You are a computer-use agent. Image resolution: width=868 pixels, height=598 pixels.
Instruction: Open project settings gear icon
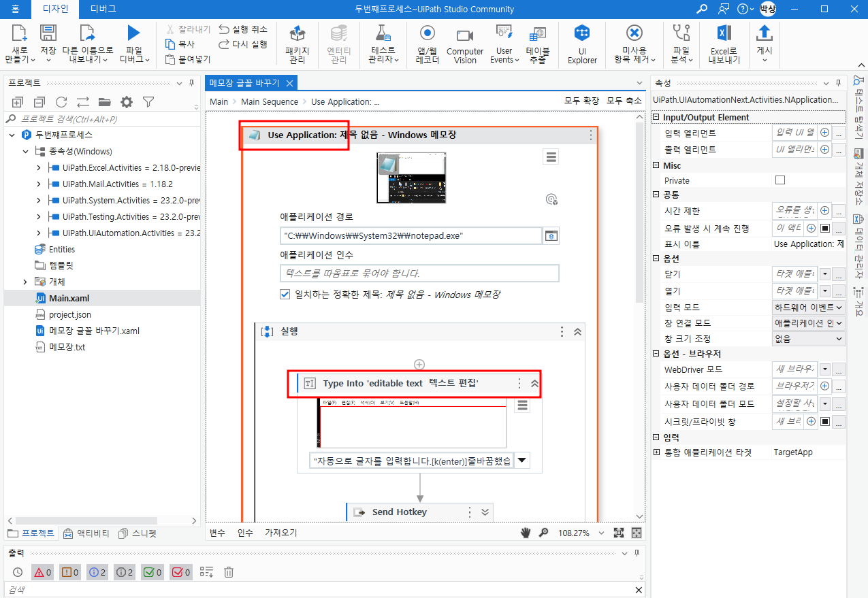pyautogui.click(x=126, y=102)
